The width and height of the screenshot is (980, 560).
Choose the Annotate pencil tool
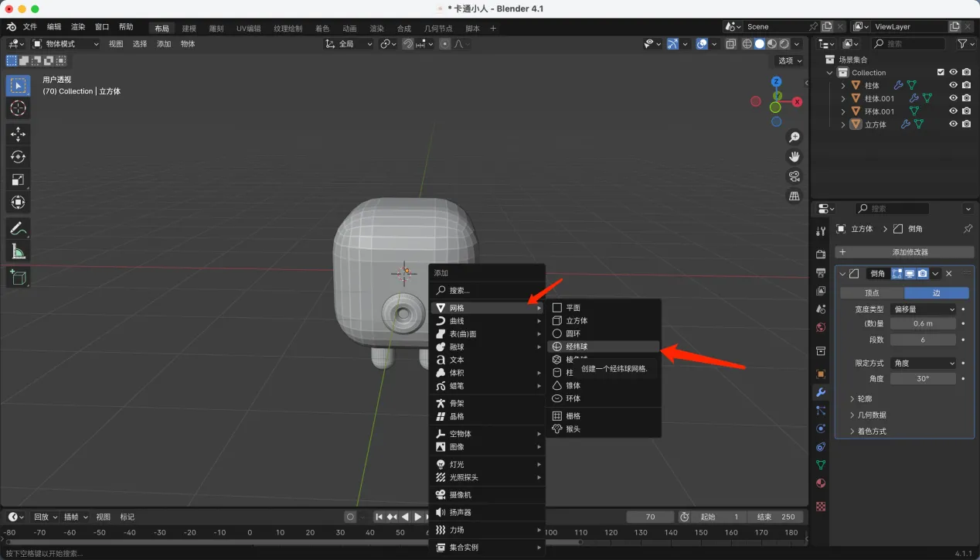(x=18, y=228)
